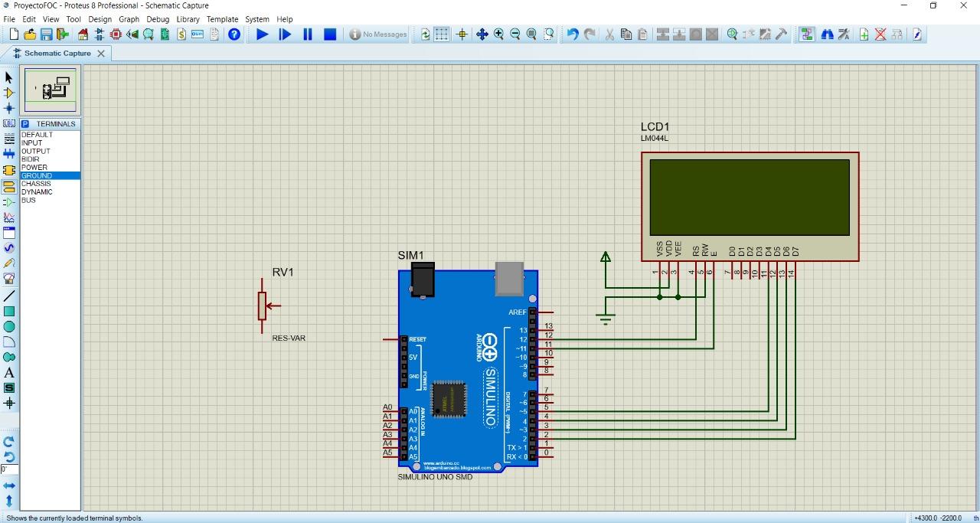Choose the Wire Label Mode tool
Image resolution: width=980 pixels, height=523 pixels.
point(9,123)
